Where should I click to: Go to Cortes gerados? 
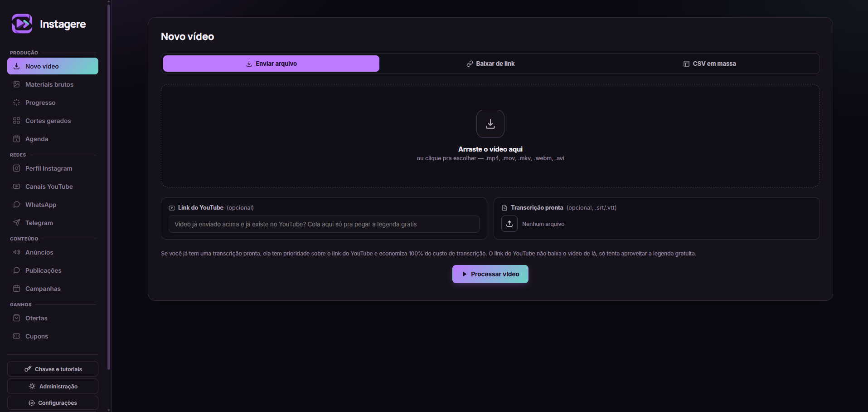(53, 121)
